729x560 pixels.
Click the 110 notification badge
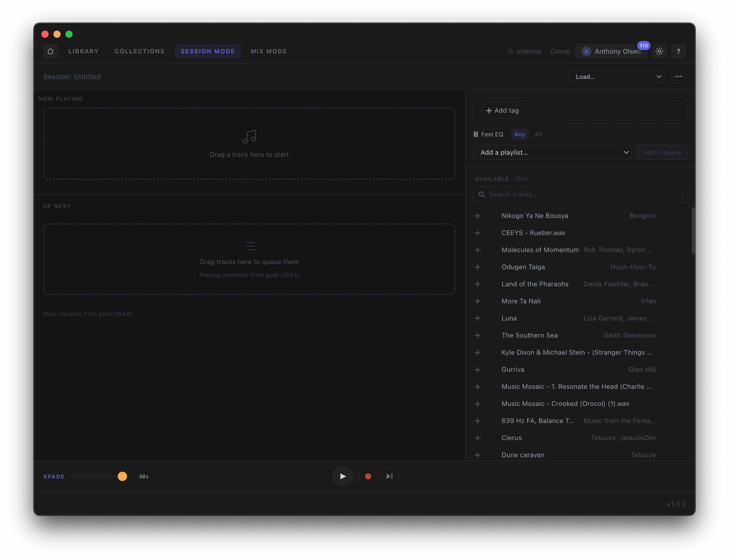point(643,46)
